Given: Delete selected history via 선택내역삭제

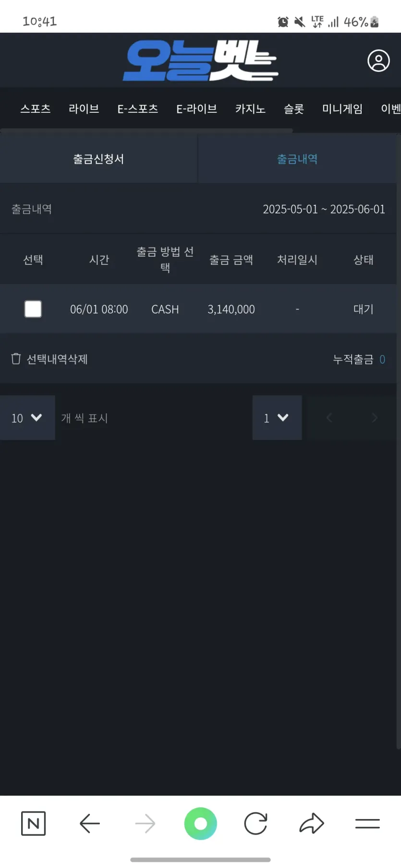Looking at the screenshot, I should (49, 359).
